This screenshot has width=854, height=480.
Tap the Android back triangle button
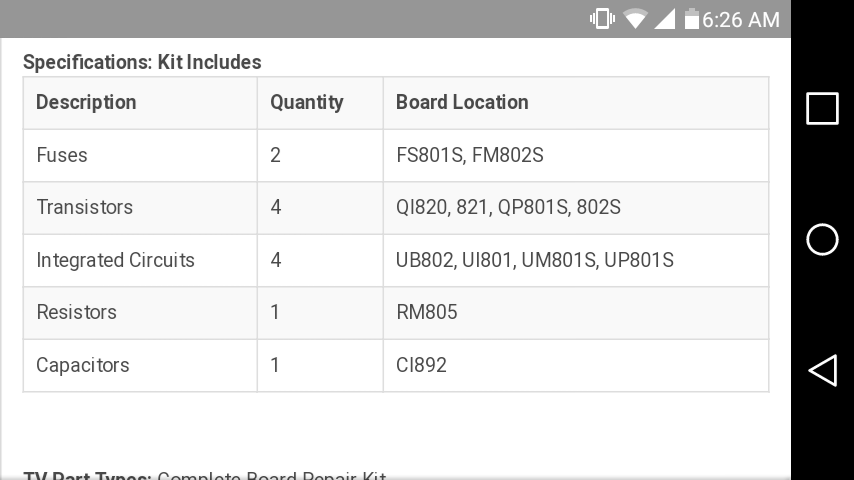pyautogui.click(x=822, y=371)
